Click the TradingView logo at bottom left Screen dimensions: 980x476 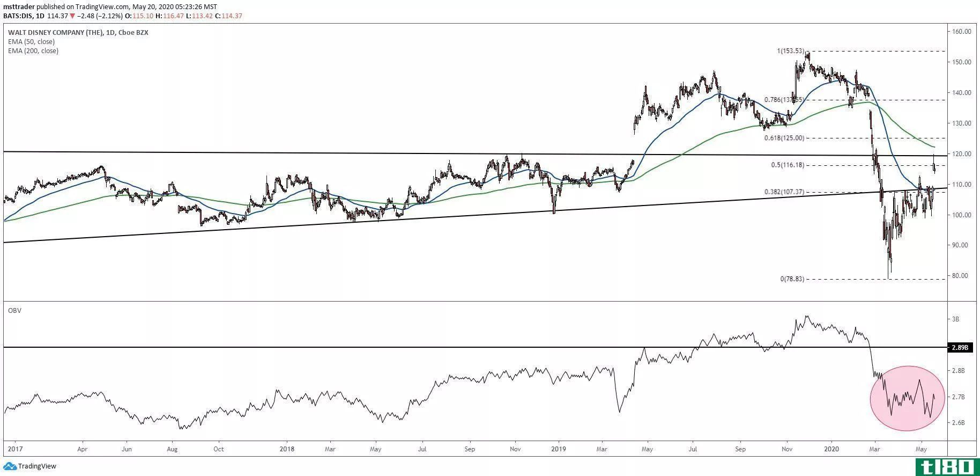point(30,466)
